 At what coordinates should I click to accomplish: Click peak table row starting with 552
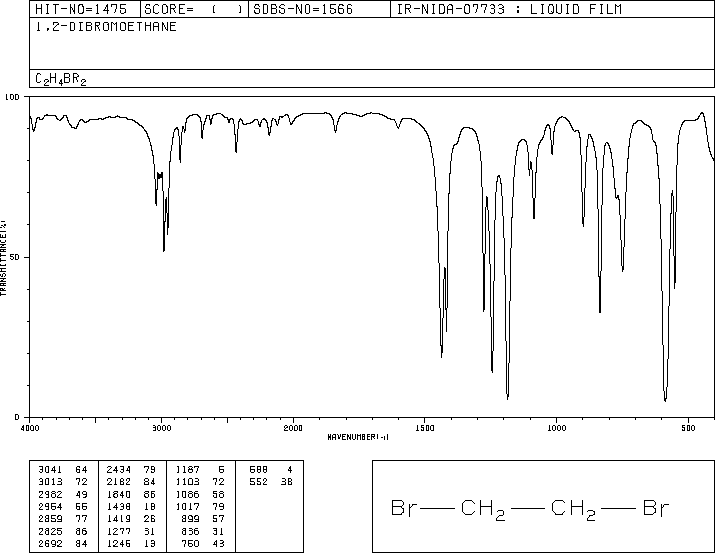(271, 482)
